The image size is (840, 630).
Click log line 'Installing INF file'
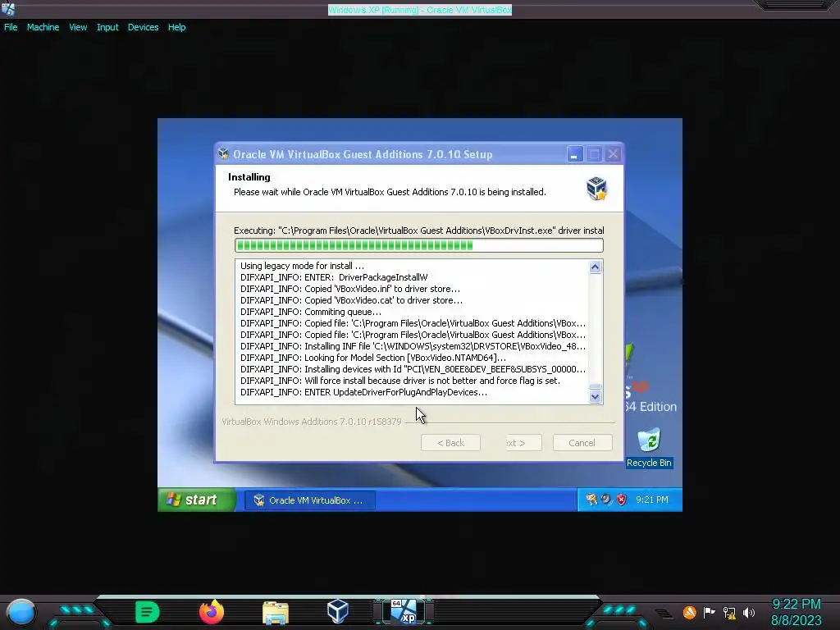[x=413, y=347]
